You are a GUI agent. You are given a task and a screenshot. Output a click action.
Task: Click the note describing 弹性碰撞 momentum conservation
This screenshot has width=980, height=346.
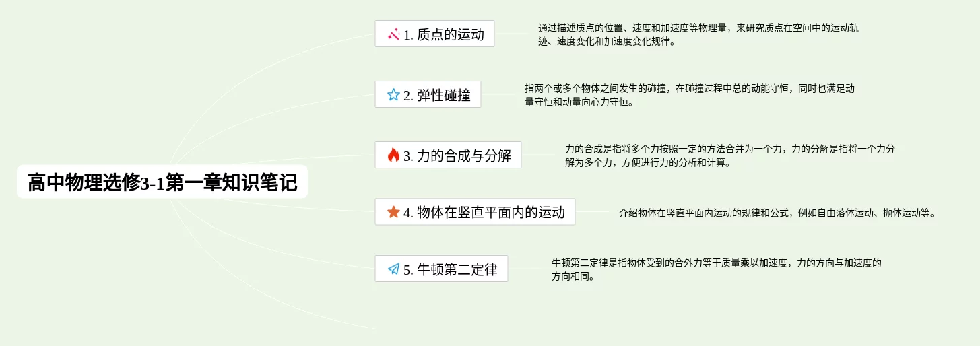click(x=690, y=95)
